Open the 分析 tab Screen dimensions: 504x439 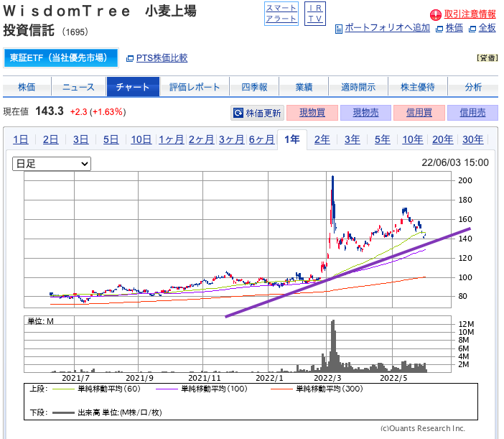pyautogui.click(x=473, y=87)
